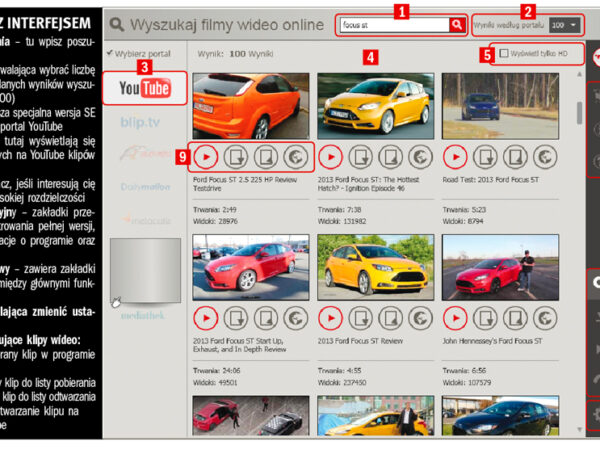Play the Hottest Hatch Ignition Episode 46 video

click(x=330, y=155)
